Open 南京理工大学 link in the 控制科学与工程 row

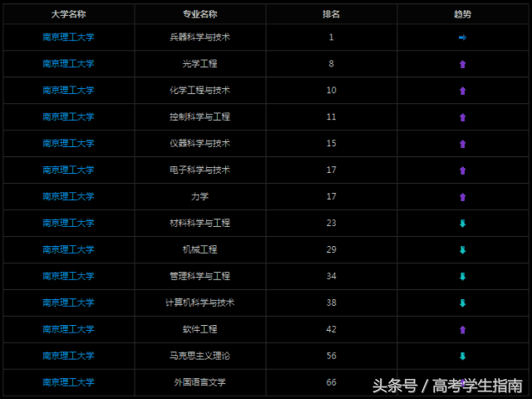pos(68,116)
